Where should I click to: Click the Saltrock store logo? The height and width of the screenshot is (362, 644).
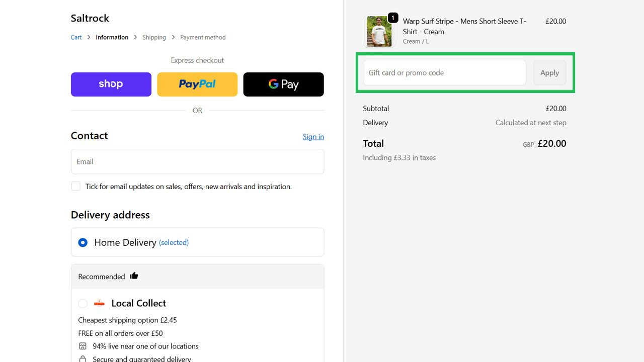[x=90, y=18]
